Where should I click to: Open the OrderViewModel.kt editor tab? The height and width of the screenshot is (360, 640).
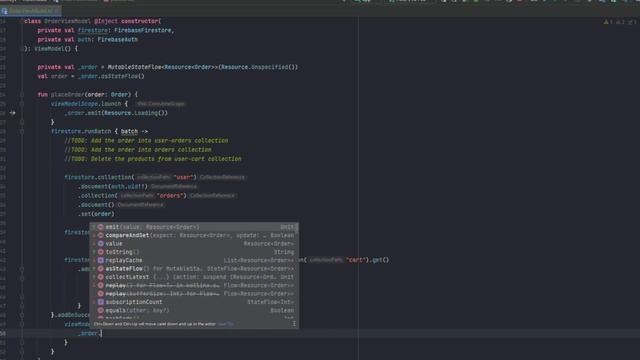(x=31, y=11)
